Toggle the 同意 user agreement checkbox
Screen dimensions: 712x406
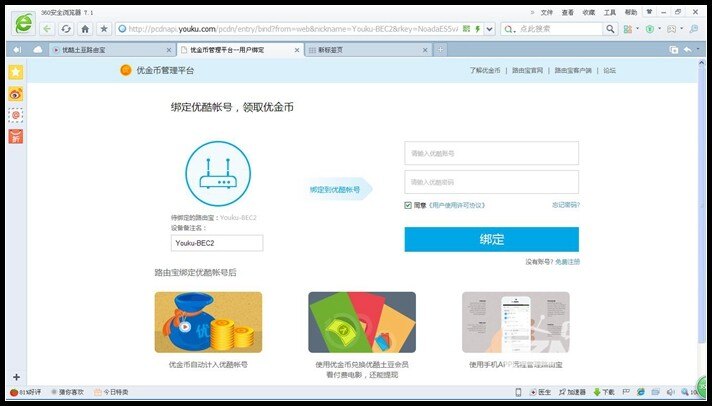click(408, 205)
